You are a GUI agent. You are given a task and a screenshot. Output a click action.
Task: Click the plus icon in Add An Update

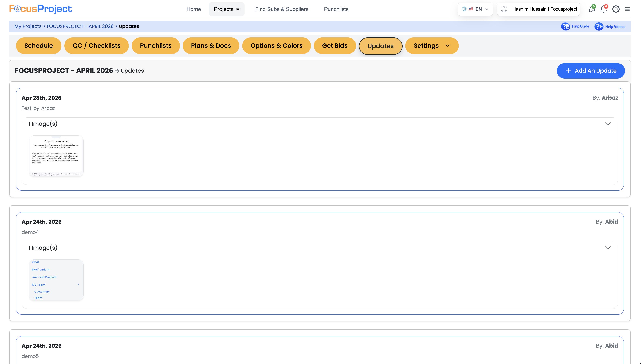point(568,71)
